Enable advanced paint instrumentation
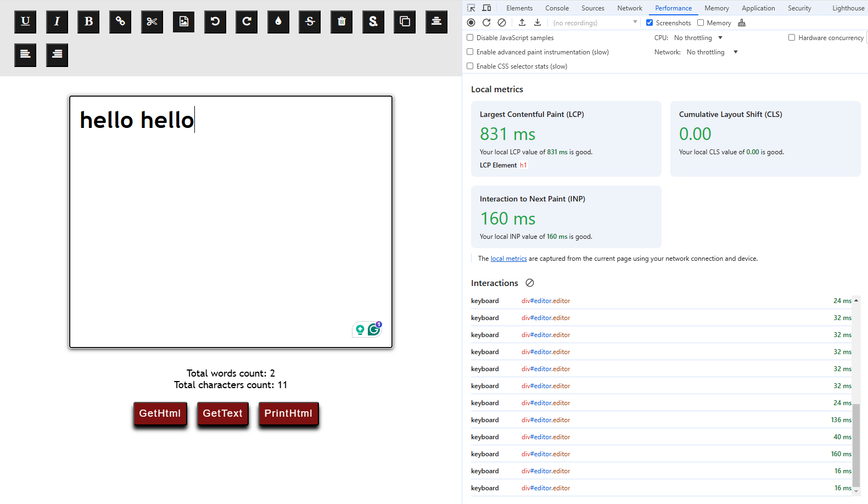 [x=470, y=52]
